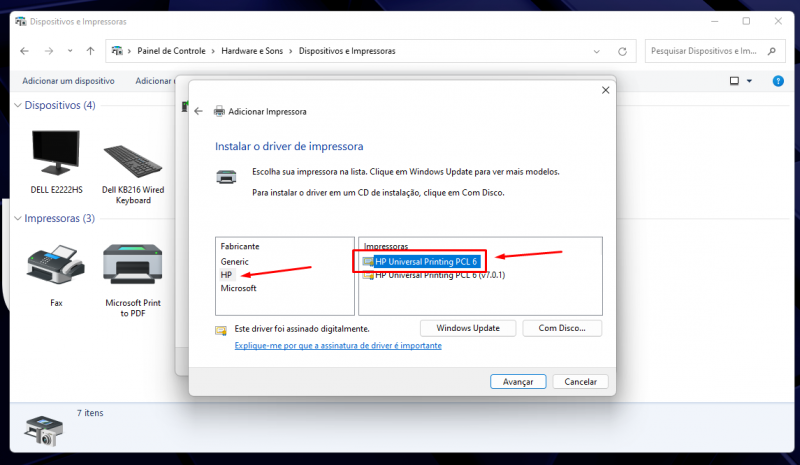Viewport: 800px width, 465px height.
Task: Go up one folder level
Action: 90,51
